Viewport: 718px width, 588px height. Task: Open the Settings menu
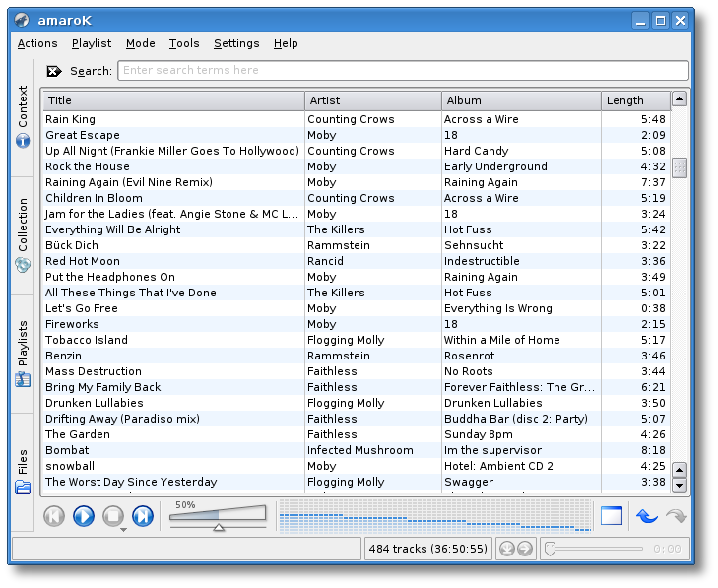pyautogui.click(x=236, y=43)
